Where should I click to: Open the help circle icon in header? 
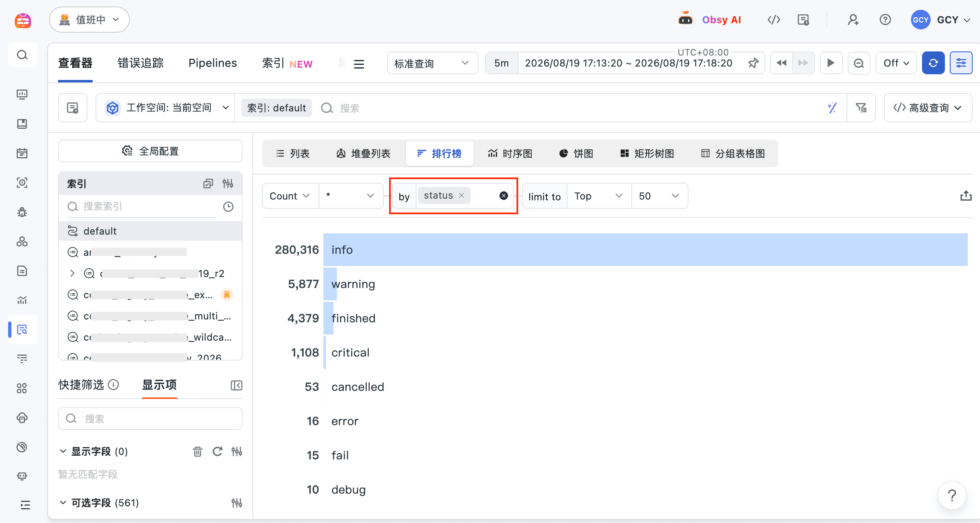point(885,20)
